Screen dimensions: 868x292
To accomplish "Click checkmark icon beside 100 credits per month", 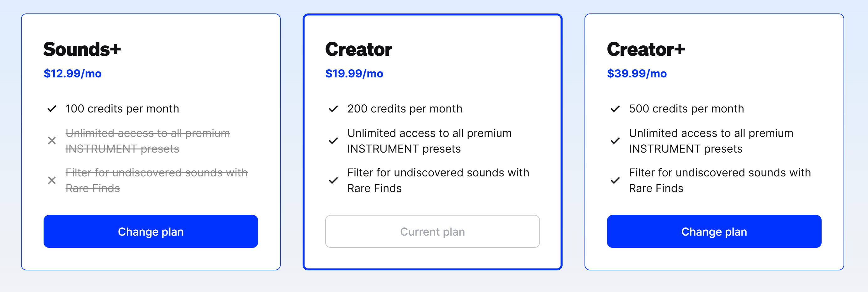I will [x=51, y=109].
